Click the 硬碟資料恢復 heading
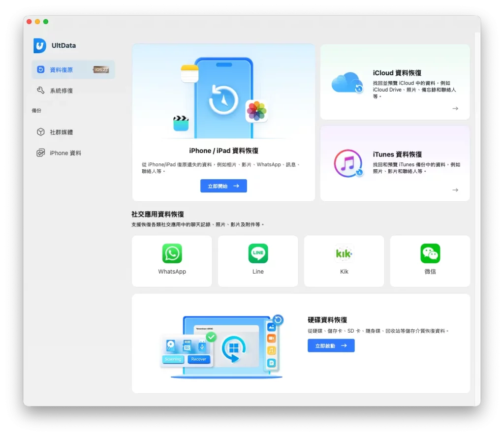The image size is (504, 437). coord(327,320)
